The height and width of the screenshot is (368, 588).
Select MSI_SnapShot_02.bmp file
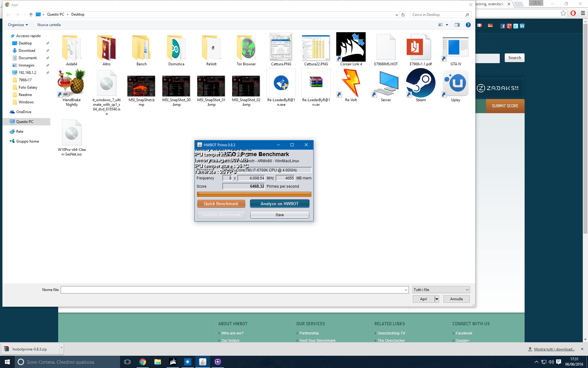246,90
